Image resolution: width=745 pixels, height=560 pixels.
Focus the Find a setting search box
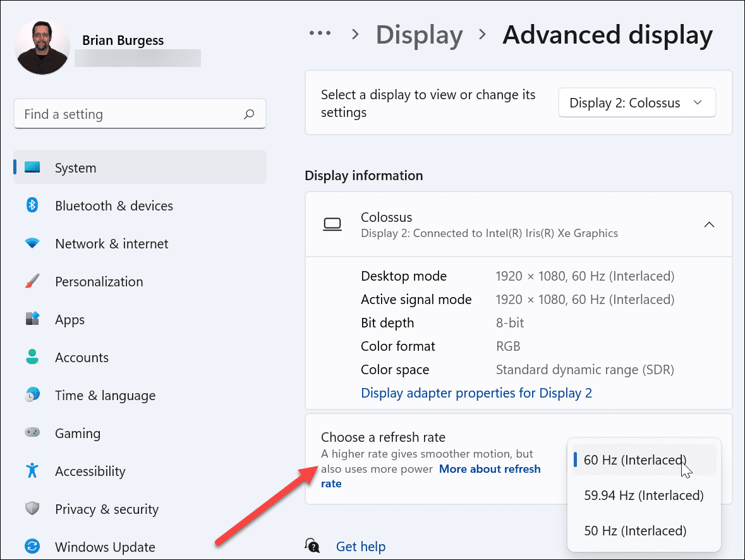pyautogui.click(x=140, y=114)
